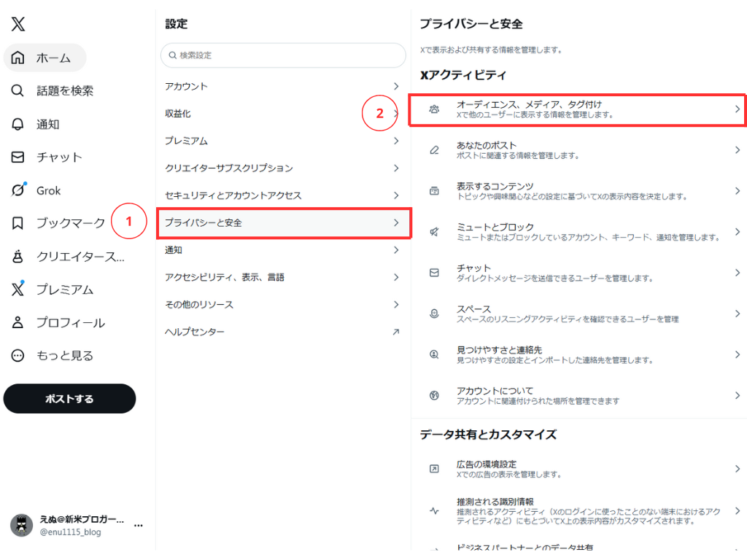747x560 pixels.
Task: Expand アカウント settings chevron
Action: [396, 86]
